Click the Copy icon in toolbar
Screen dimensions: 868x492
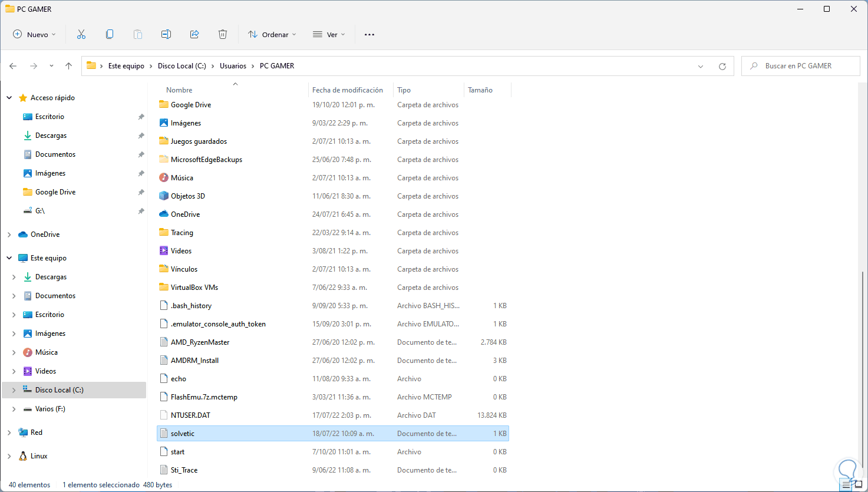(110, 35)
